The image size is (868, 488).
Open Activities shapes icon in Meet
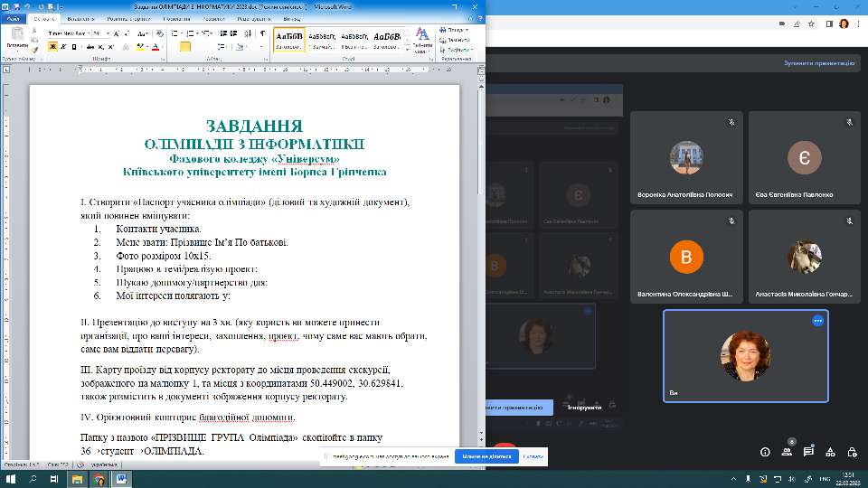pyautogui.click(x=830, y=452)
